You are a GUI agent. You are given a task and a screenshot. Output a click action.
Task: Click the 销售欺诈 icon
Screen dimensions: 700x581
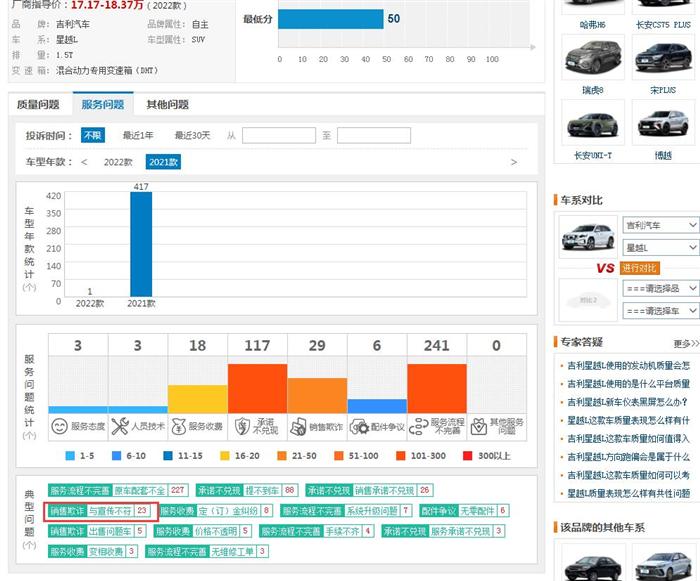click(298, 427)
